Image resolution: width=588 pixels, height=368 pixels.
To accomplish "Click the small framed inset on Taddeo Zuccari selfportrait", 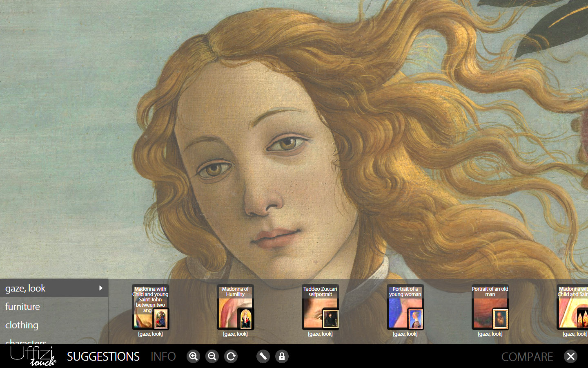I will click(x=330, y=319).
